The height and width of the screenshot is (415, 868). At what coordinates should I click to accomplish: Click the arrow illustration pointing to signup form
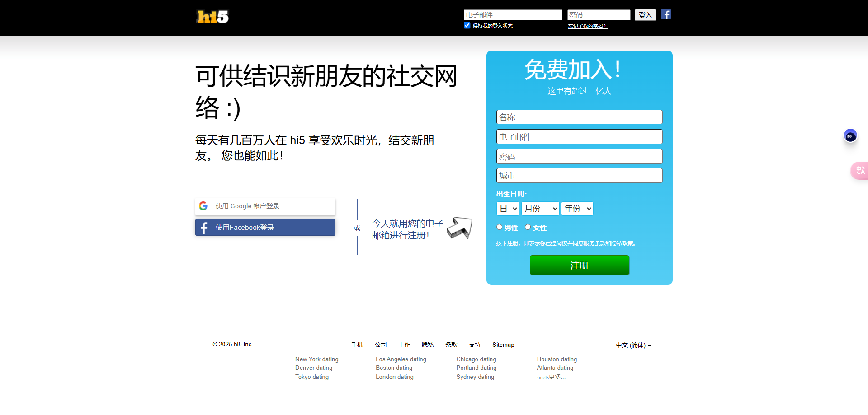tap(459, 228)
